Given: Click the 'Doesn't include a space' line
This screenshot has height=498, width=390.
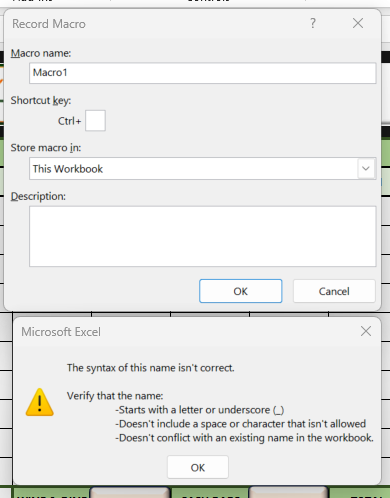Looking at the screenshot, I should (241, 424).
